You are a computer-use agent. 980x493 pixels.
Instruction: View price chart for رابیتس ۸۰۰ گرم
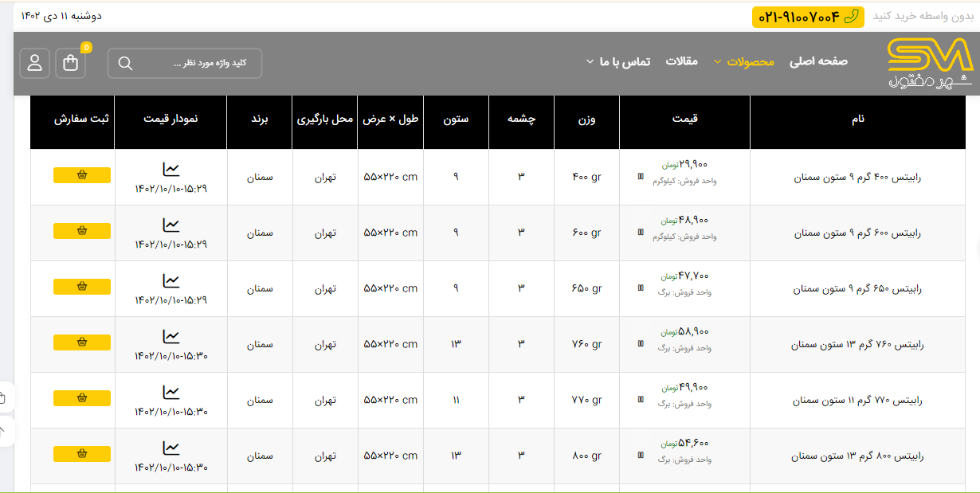(x=171, y=448)
